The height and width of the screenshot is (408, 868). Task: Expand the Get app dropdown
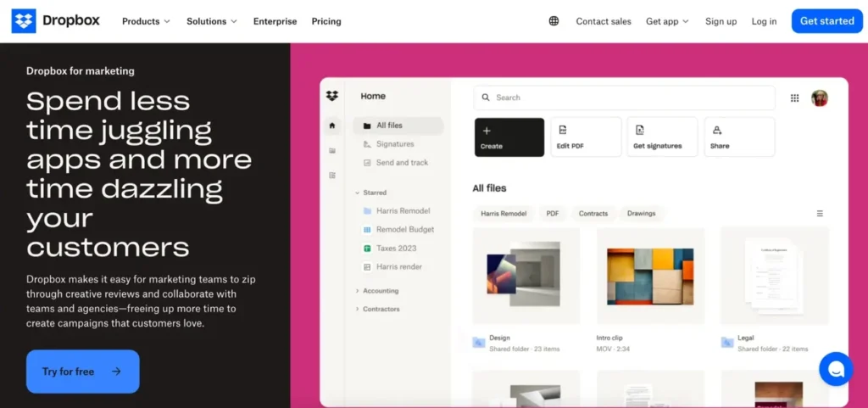coord(668,21)
